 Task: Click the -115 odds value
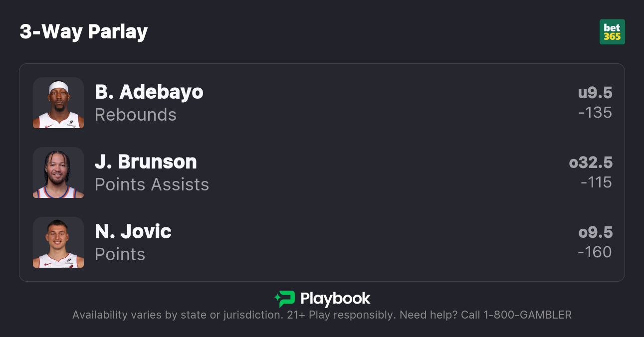[x=596, y=182]
